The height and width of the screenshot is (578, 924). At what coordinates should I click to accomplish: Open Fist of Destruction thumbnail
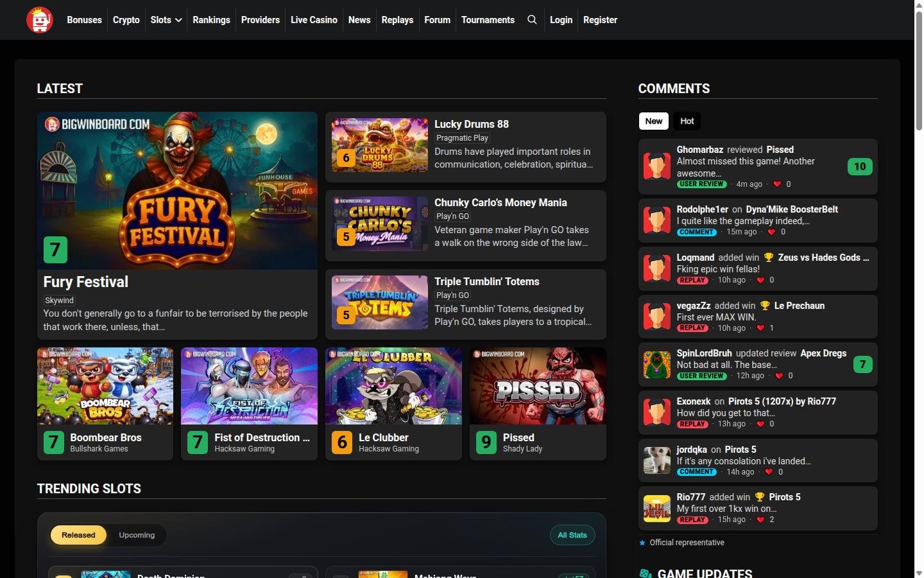tap(249, 386)
